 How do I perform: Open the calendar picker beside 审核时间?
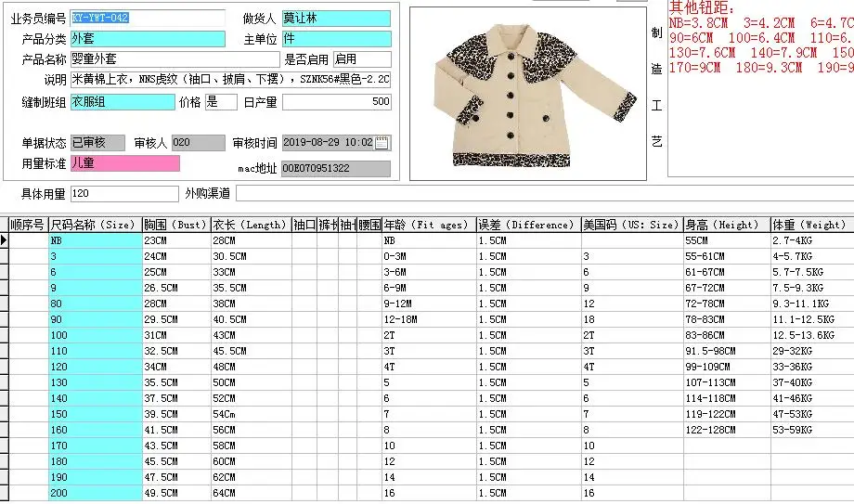tap(382, 143)
